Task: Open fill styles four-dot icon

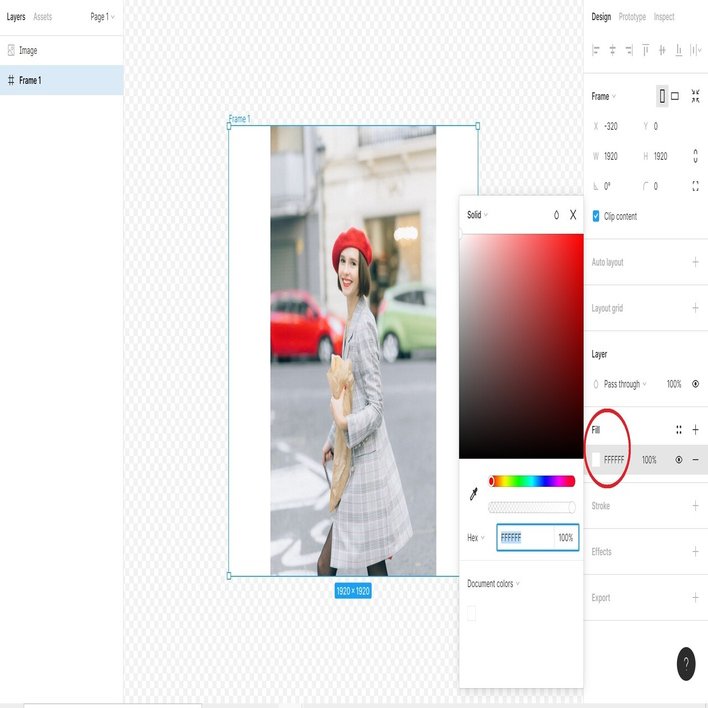Action: coord(679,430)
